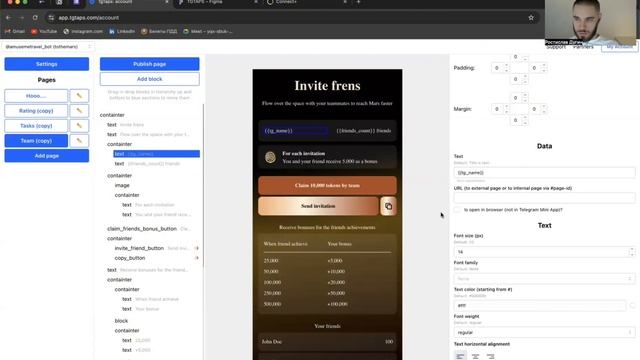Open YouTube bookmark
The height and width of the screenshot is (360, 640).
point(44,31)
